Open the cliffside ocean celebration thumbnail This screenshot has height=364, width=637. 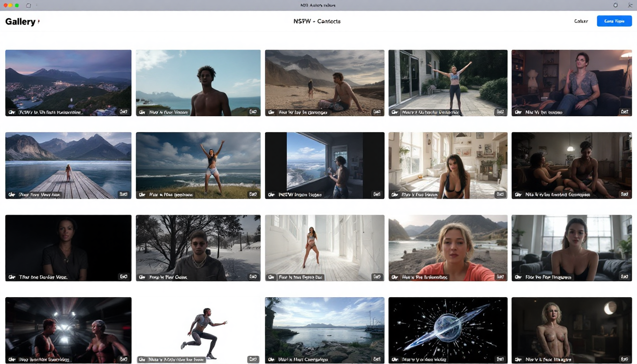pos(198,165)
